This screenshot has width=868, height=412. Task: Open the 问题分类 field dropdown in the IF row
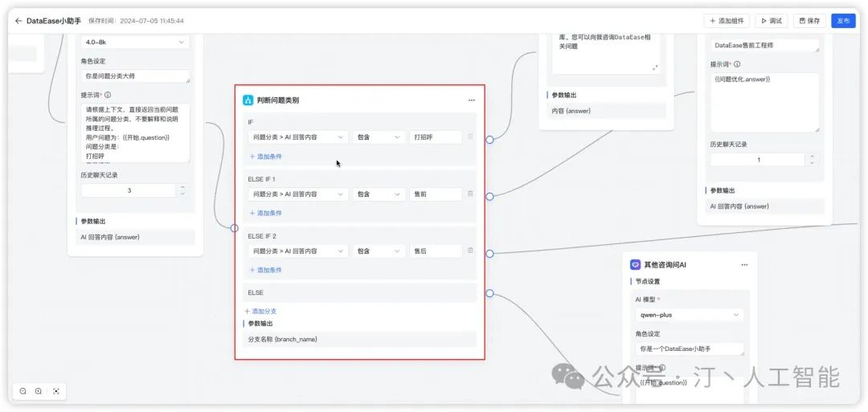click(298, 137)
